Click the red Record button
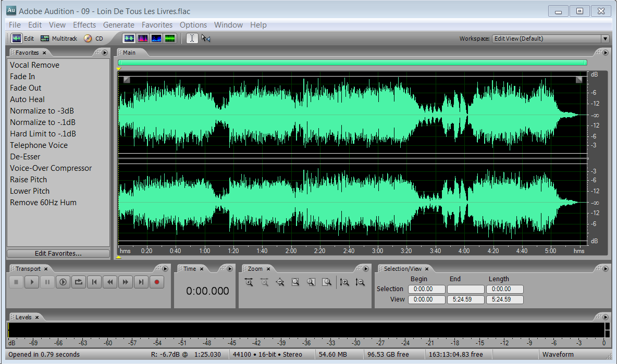The height and width of the screenshot is (364, 617). [x=157, y=282]
